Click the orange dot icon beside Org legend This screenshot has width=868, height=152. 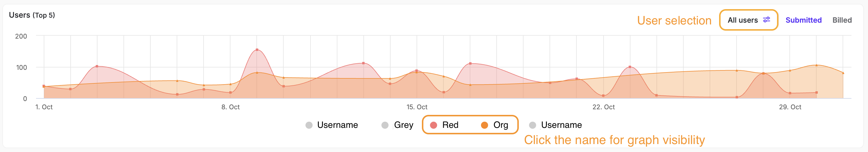point(485,125)
